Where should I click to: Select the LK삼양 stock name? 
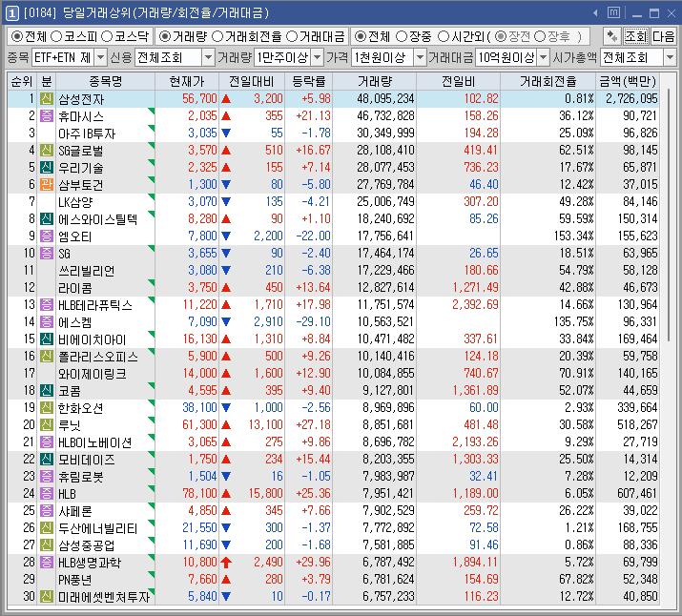75,202
